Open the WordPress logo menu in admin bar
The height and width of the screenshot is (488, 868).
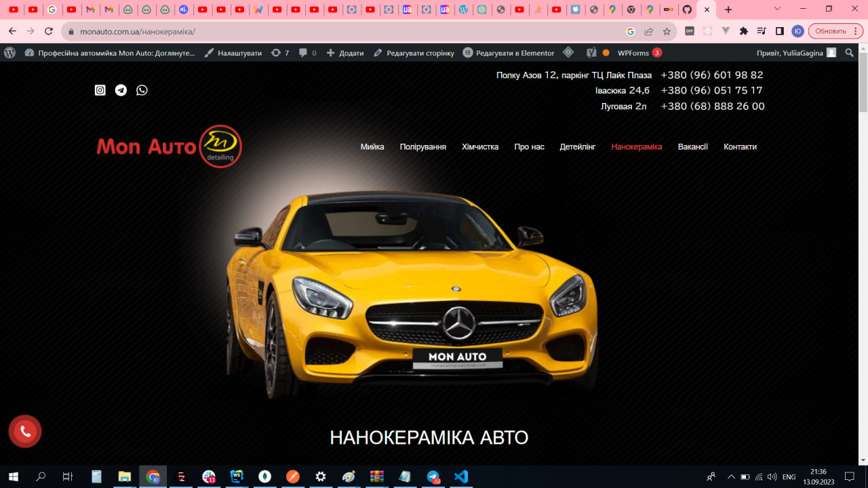(x=9, y=53)
